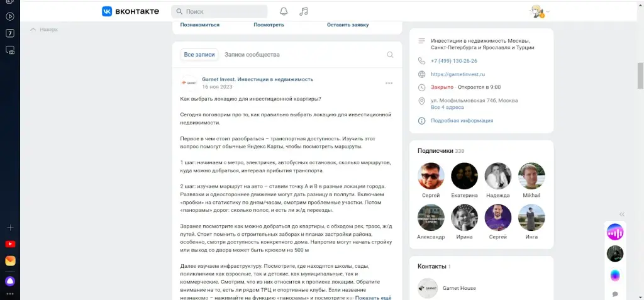Screen dimensions: 644x300
Task: Click the location pin icon
Action: (421, 101)
